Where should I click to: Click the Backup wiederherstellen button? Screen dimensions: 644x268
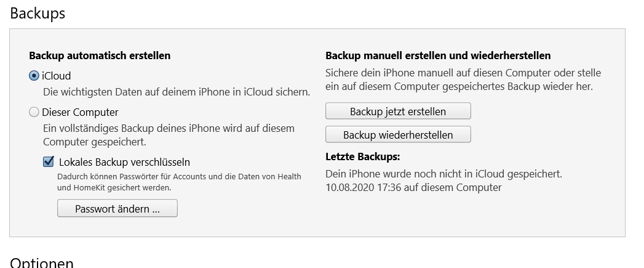397,135
